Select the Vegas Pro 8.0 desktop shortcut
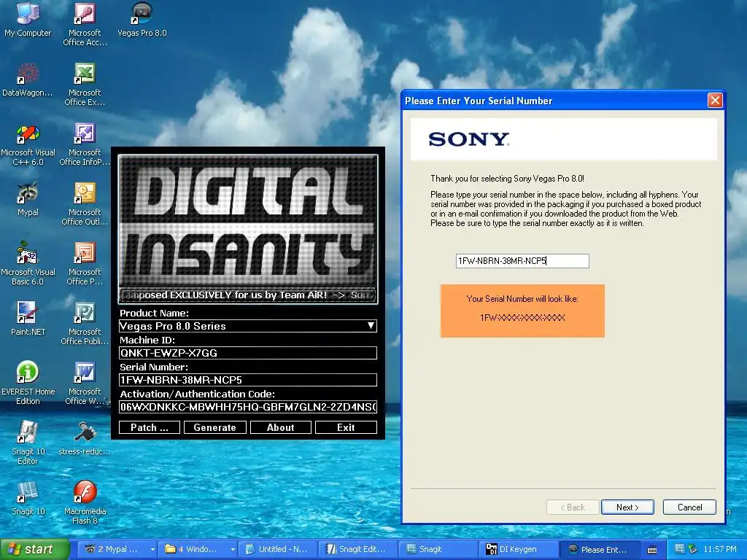 click(x=142, y=20)
